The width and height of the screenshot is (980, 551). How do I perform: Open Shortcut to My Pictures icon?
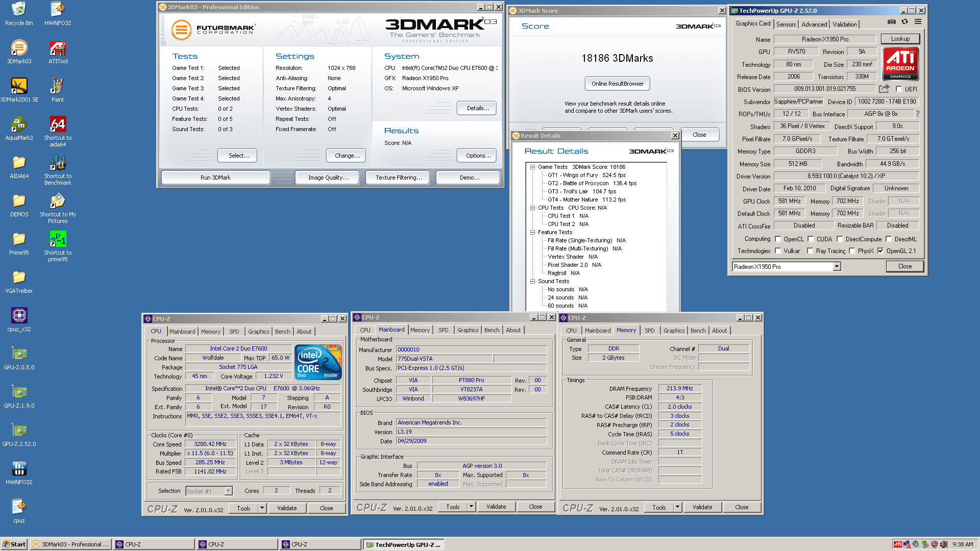click(58, 208)
